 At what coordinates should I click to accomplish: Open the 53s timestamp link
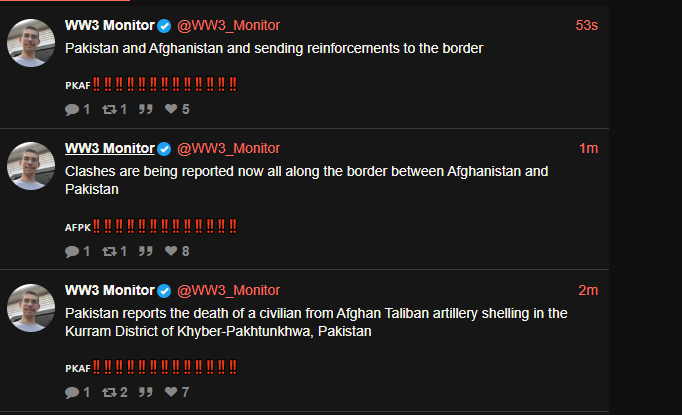(586, 25)
